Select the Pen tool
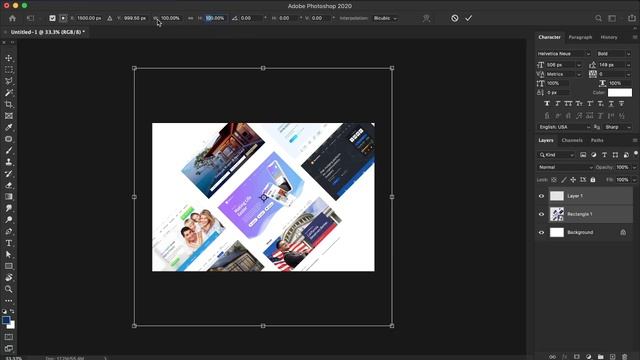This screenshot has width=640, height=360. pos(9,231)
